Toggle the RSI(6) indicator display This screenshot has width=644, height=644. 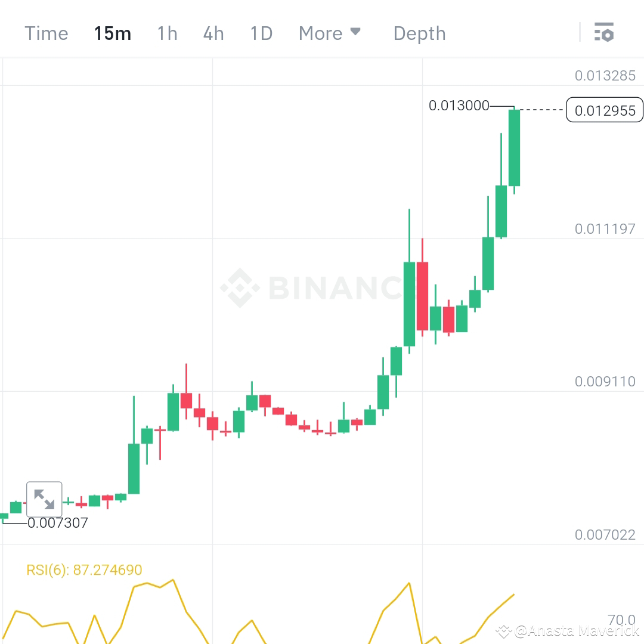(83, 569)
